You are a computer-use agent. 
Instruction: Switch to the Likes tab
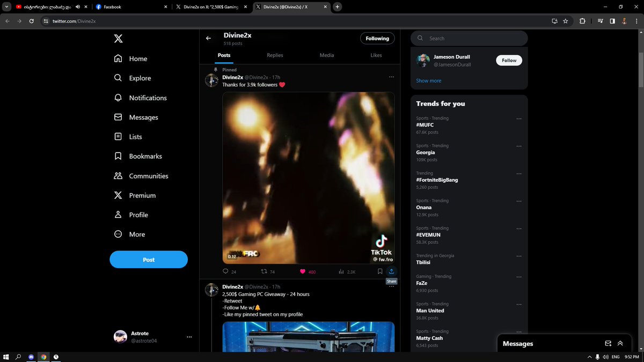(376, 55)
